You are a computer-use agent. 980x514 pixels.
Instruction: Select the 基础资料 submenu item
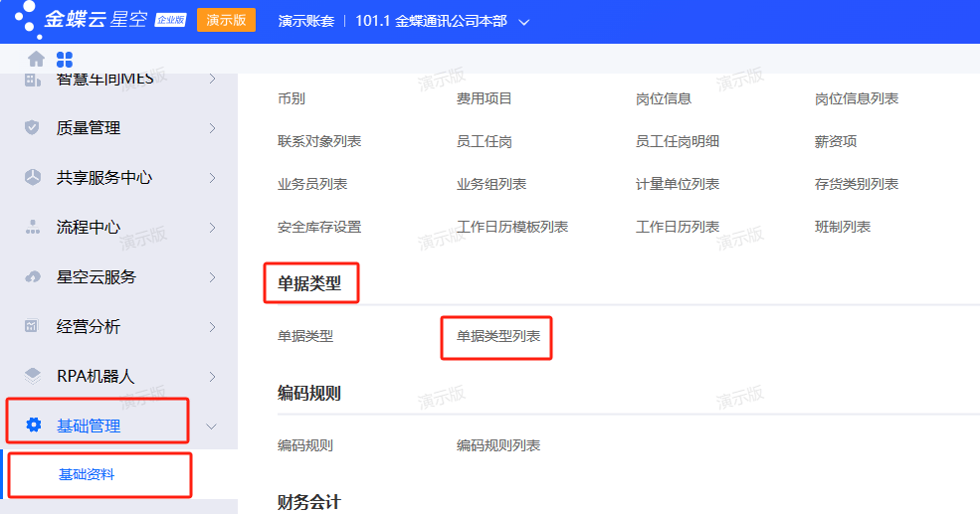click(x=87, y=474)
